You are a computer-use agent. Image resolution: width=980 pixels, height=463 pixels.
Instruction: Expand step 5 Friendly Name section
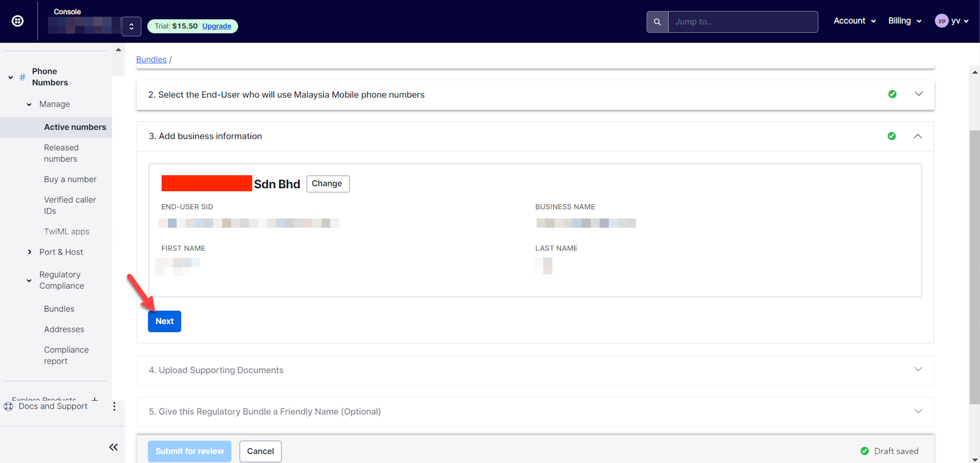coord(918,411)
